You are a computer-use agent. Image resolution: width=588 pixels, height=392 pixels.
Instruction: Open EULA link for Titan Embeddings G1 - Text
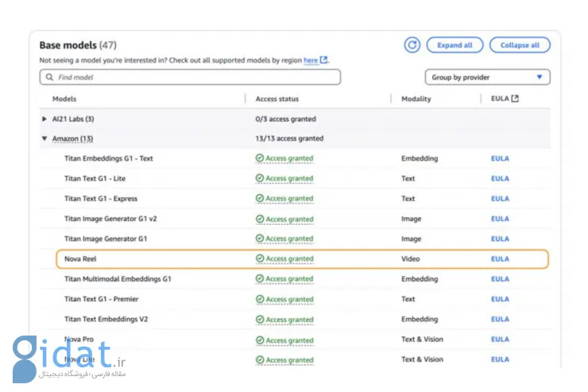[500, 158]
